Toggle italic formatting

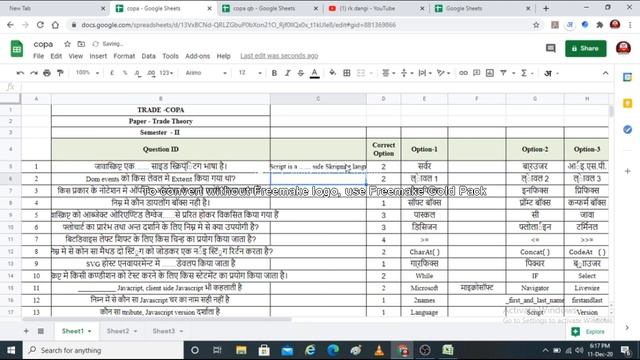pyautogui.click(x=287, y=73)
